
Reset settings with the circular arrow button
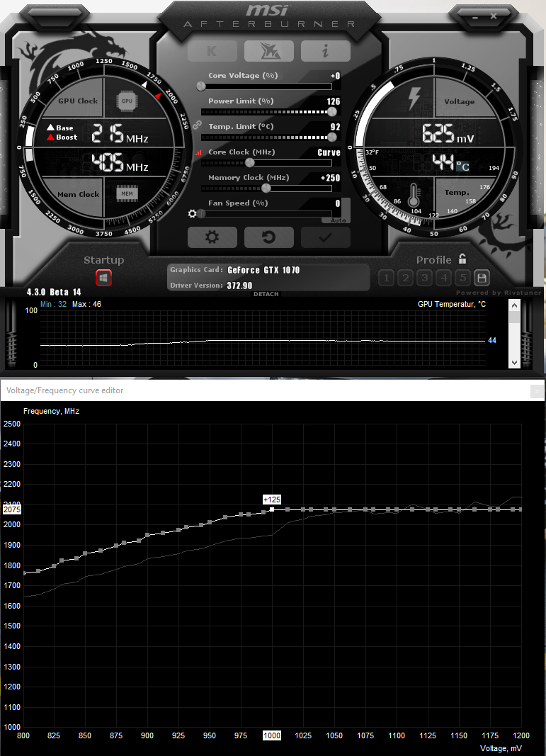point(269,237)
